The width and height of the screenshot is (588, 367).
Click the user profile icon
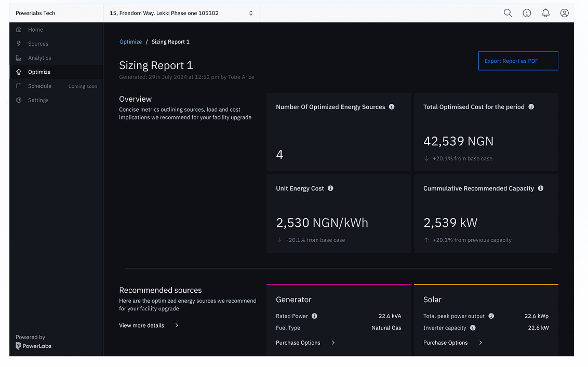point(564,12)
